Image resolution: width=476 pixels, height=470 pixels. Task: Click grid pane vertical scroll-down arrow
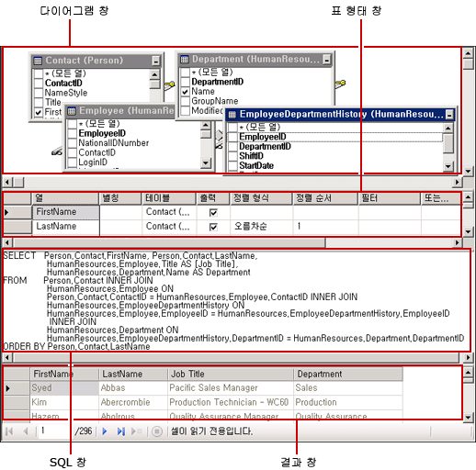468,231
